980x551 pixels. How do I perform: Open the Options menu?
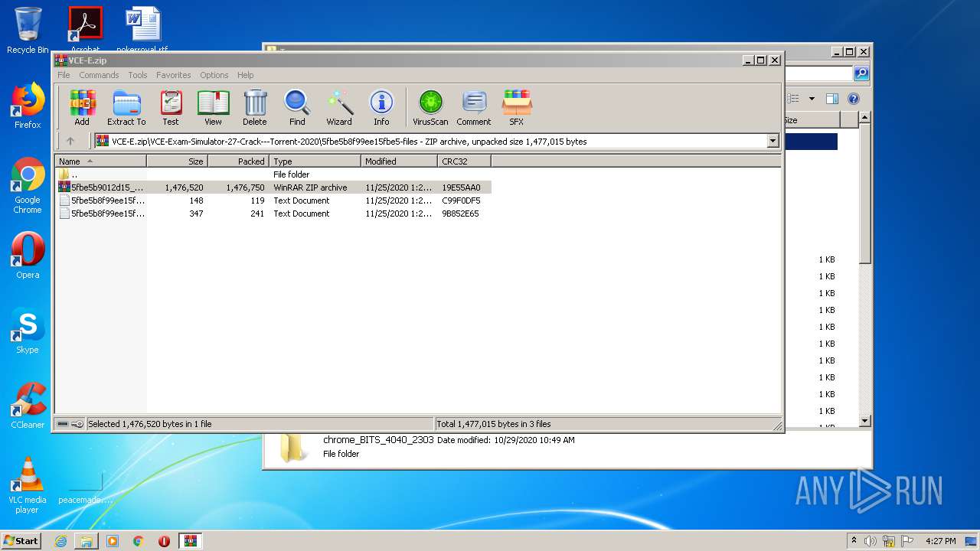tap(214, 75)
